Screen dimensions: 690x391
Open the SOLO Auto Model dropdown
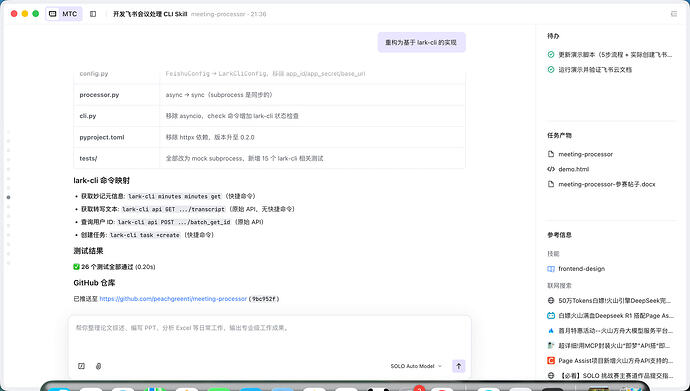point(416,366)
